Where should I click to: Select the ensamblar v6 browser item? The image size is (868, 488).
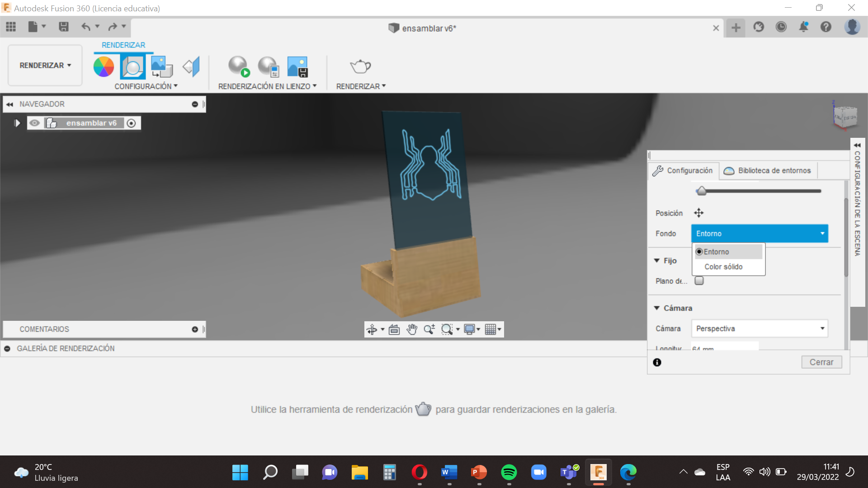(91, 123)
